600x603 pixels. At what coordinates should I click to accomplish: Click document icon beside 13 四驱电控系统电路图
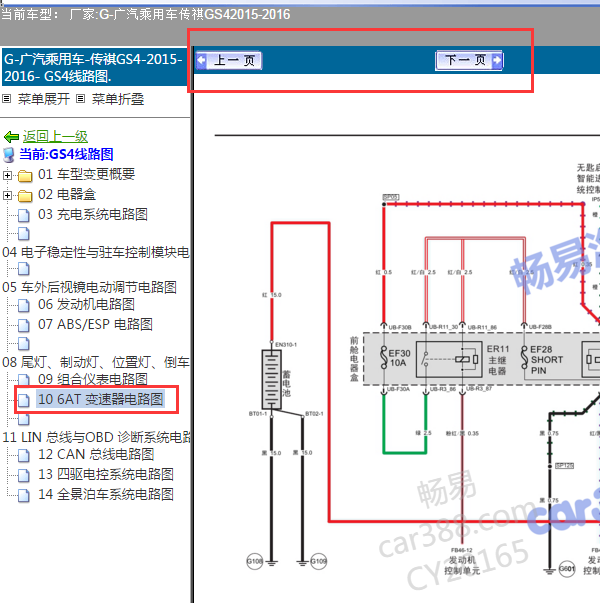tap(24, 475)
